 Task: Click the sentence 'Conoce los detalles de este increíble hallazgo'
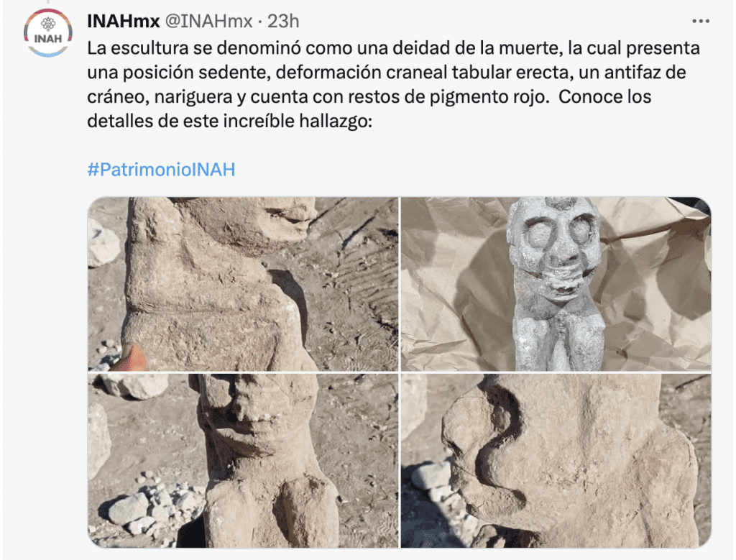[x=369, y=109]
